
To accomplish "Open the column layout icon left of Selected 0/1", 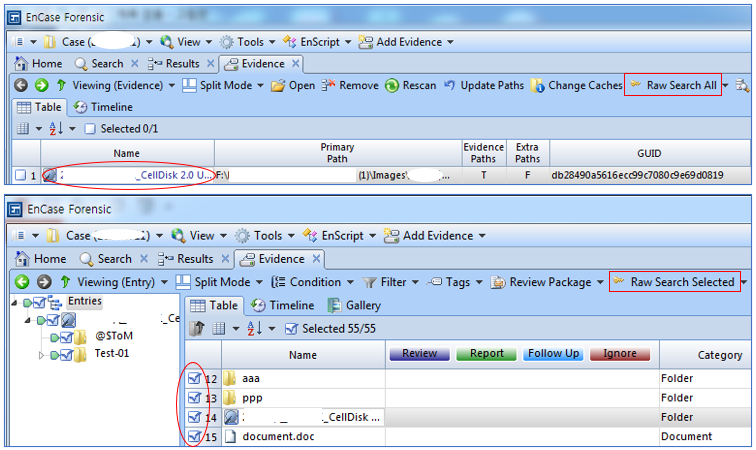I will coord(23,129).
